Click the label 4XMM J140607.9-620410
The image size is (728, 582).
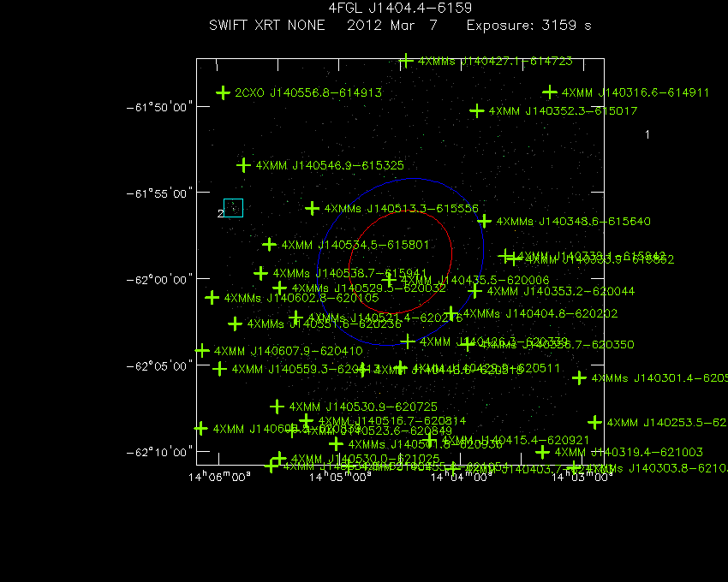289,351
